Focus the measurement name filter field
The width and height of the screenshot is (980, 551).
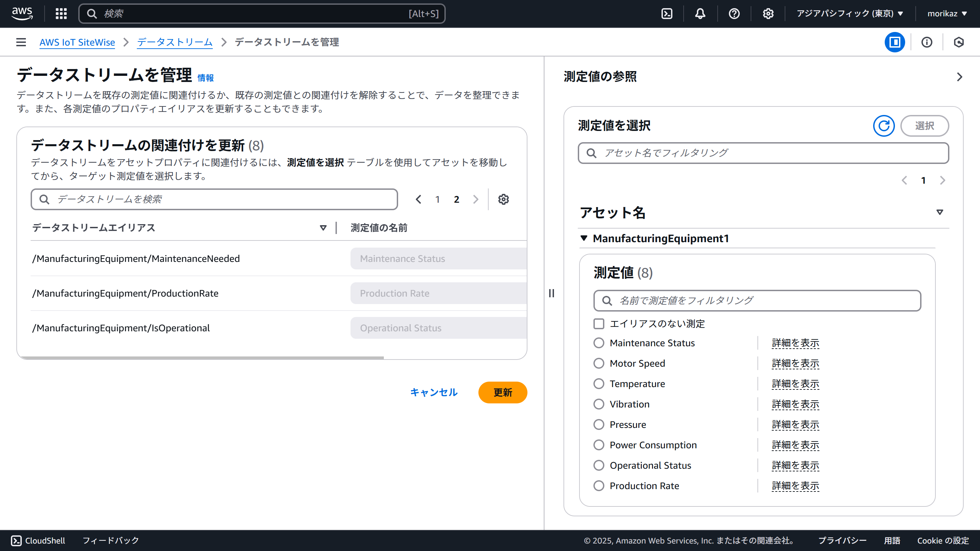coord(757,300)
